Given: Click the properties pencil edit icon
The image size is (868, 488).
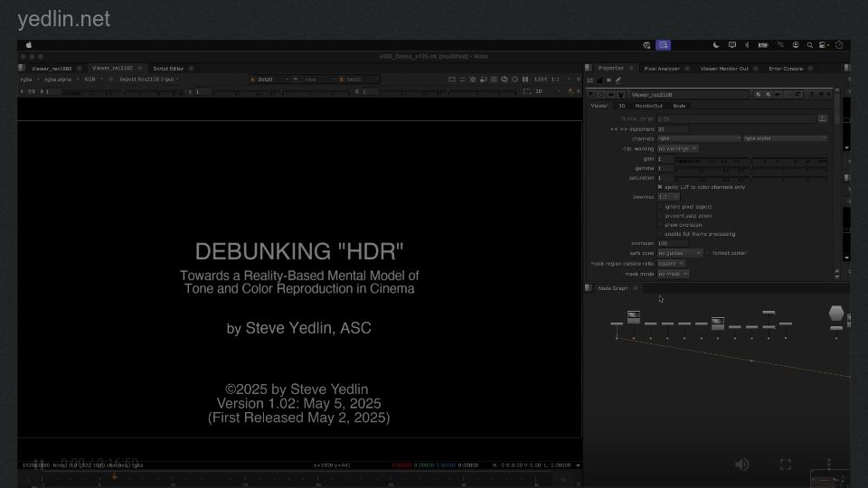Looking at the screenshot, I should pyautogui.click(x=618, y=80).
